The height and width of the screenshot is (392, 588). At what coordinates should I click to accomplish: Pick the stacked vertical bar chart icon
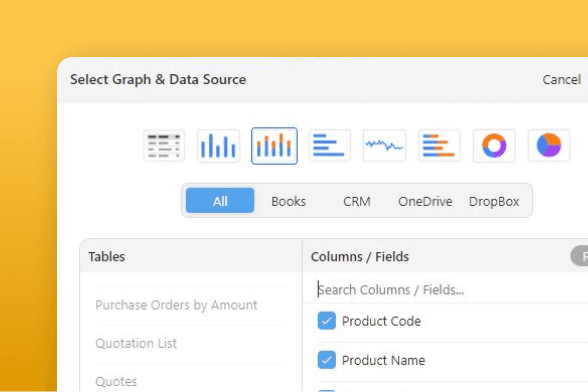(274, 146)
